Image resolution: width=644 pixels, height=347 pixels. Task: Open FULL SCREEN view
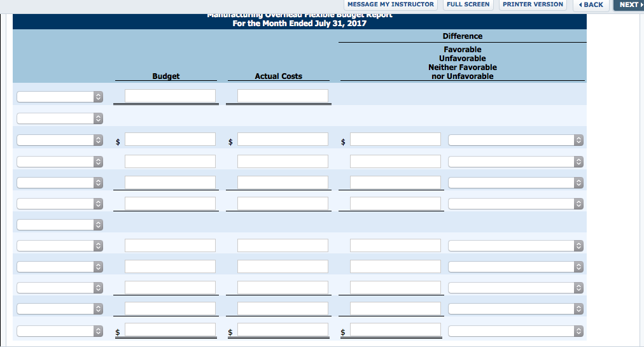[468, 4]
